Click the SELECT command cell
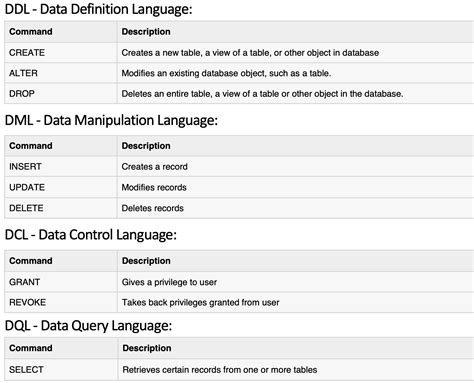The image size is (474, 383). coord(61,370)
